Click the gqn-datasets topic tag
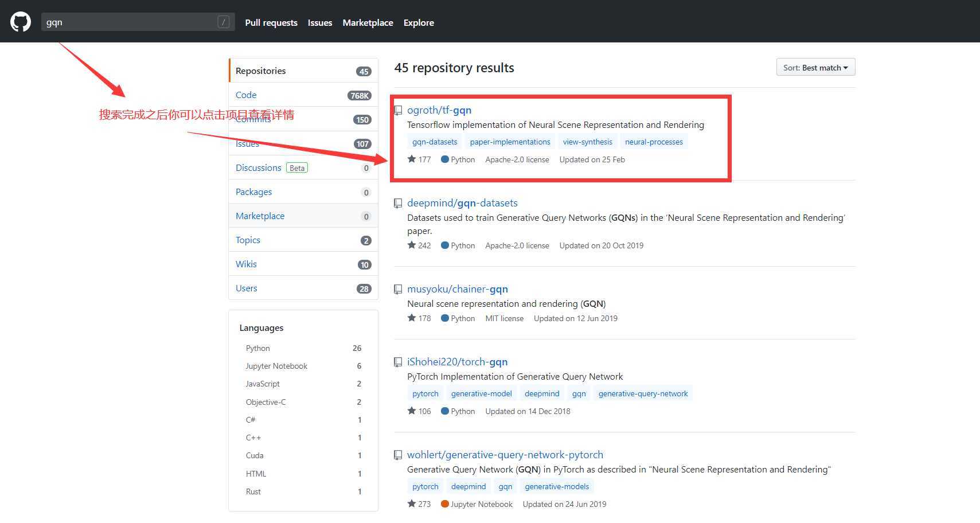This screenshot has width=980, height=523. pos(435,142)
